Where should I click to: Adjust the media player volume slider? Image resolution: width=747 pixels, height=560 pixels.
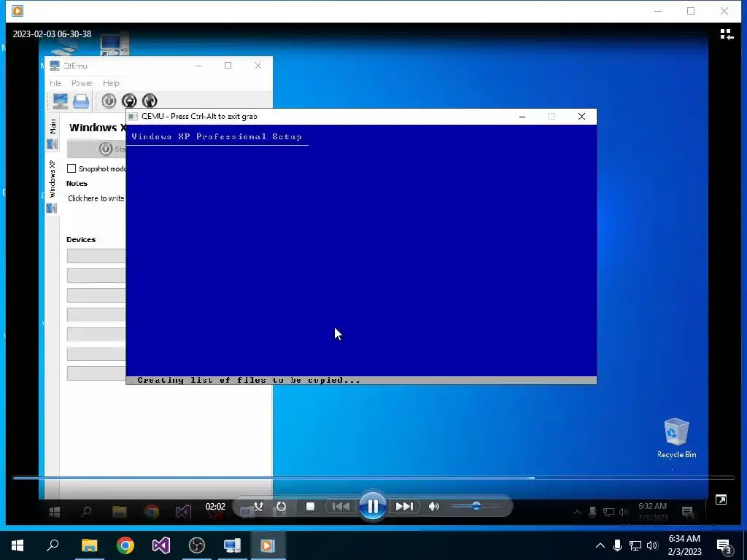476,506
